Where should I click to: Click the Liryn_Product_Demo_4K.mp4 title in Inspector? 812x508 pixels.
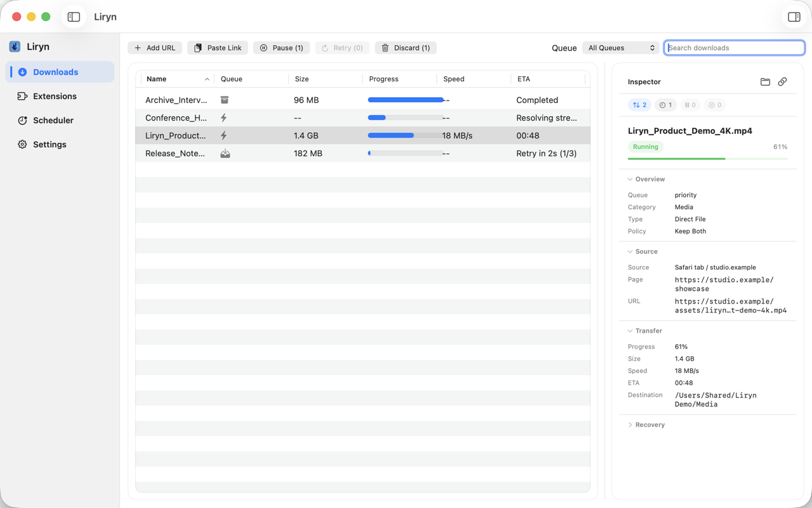click(x=690, y=131)
